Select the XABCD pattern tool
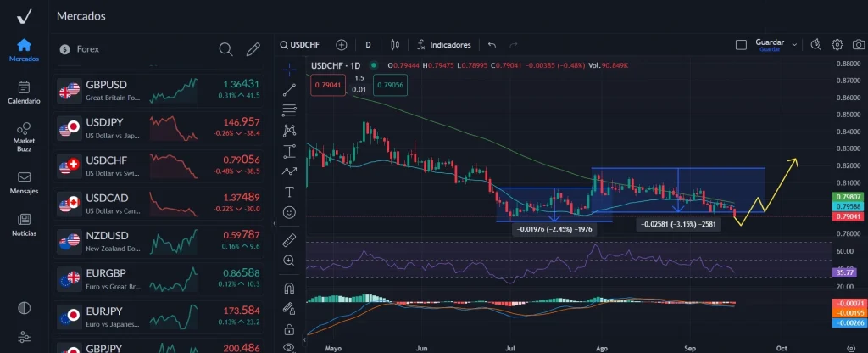The width and height of the screenshot is (868, 353). (x=289, y=131)
